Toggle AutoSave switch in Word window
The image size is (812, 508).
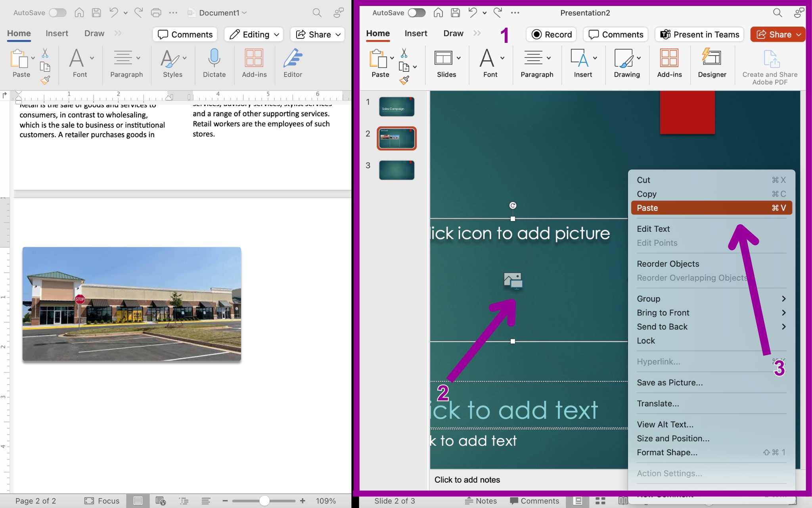[x=57, y=13]
